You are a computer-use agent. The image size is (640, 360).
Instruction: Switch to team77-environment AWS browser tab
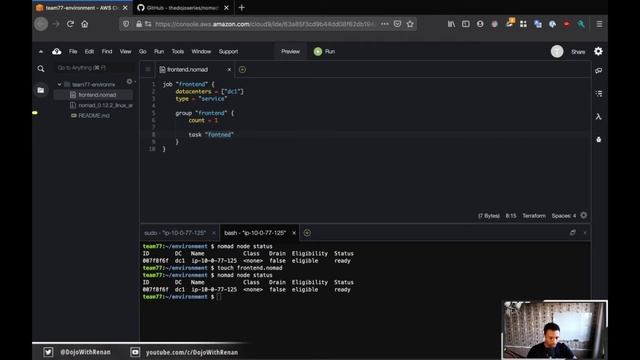(82, 8)
